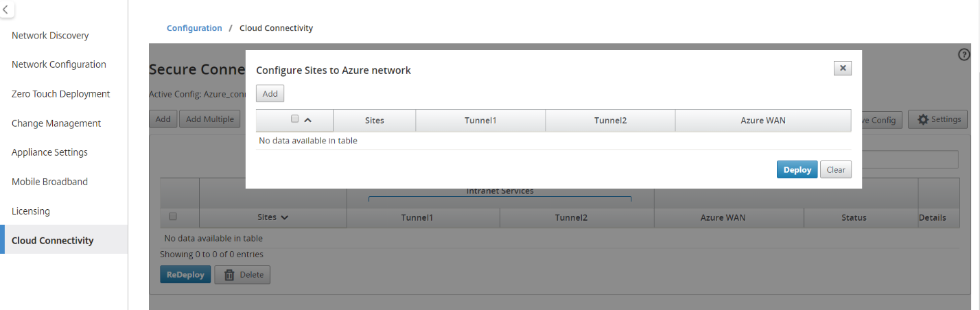Viewport: 980px width, 310px height.
Task: Click the Add Multiple button
Action: [210, 119]
